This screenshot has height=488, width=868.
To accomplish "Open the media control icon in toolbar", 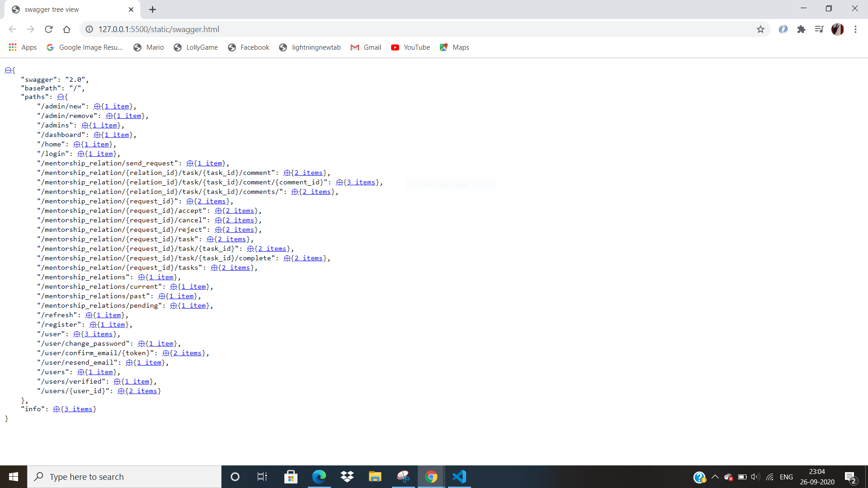I will 819,29.
